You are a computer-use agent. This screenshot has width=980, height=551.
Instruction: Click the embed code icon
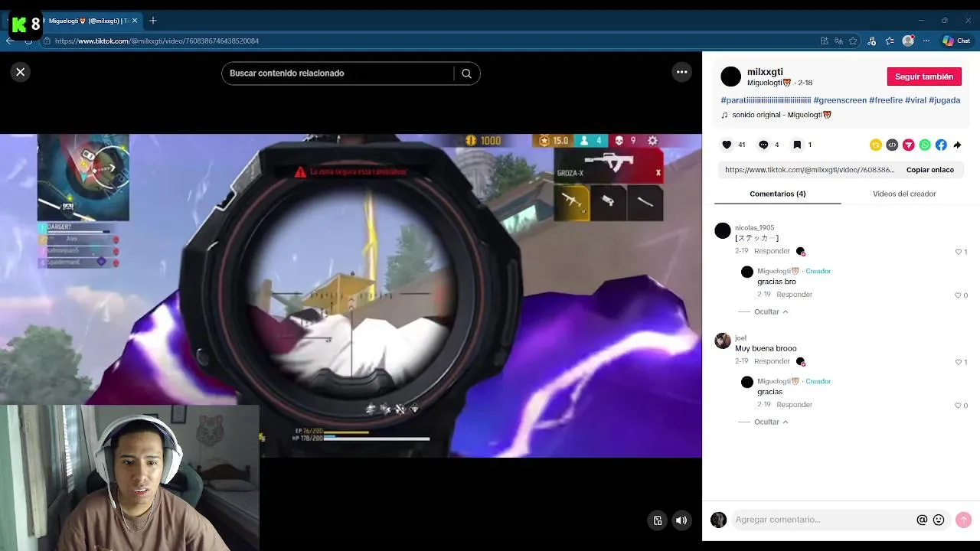tap(892, 145)
